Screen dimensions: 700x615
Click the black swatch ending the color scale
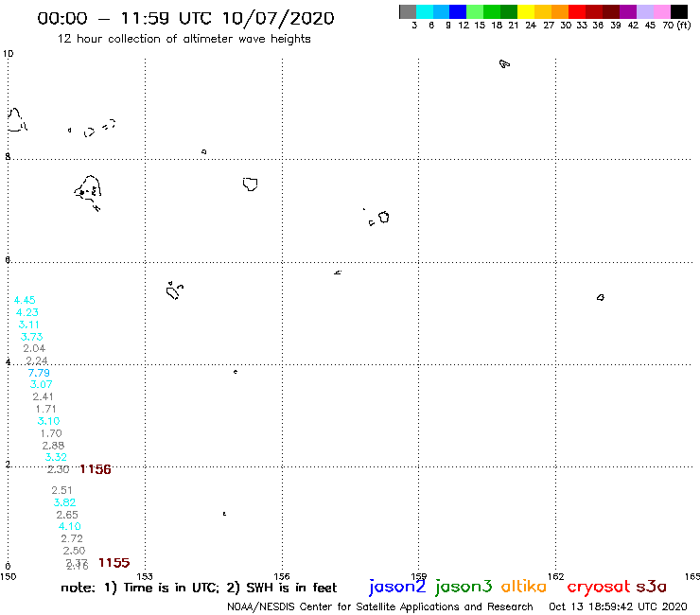tap(679, 11)
